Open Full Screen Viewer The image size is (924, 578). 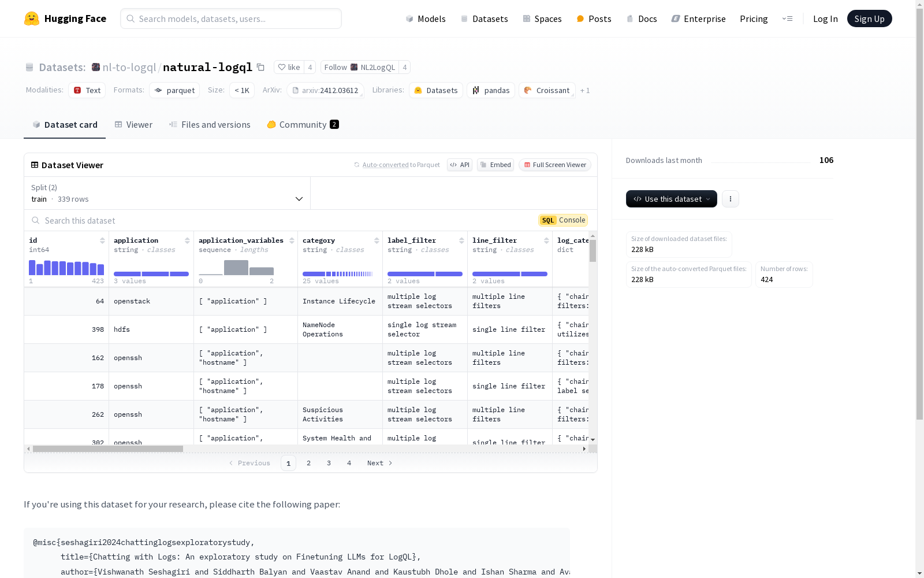(x=555, y=165)
